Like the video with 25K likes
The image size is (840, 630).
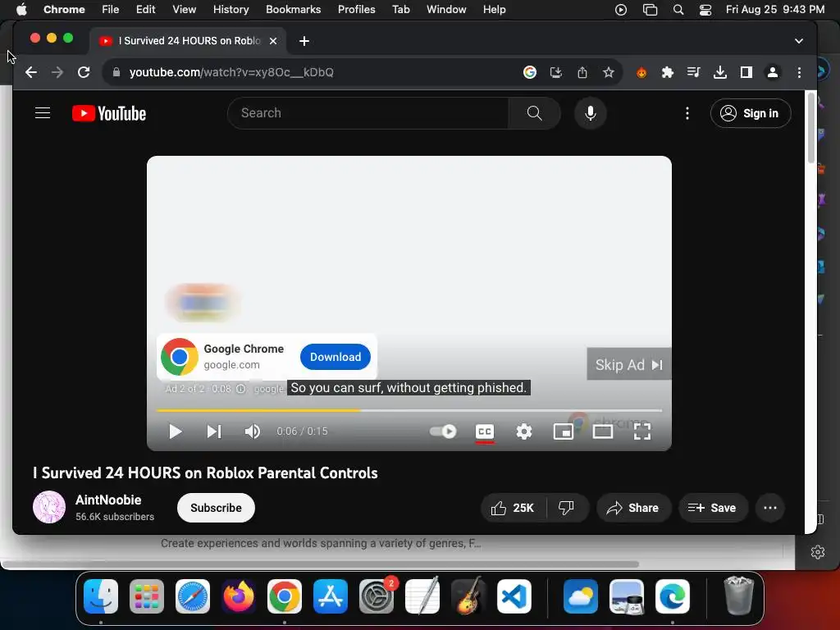[514, 508]
